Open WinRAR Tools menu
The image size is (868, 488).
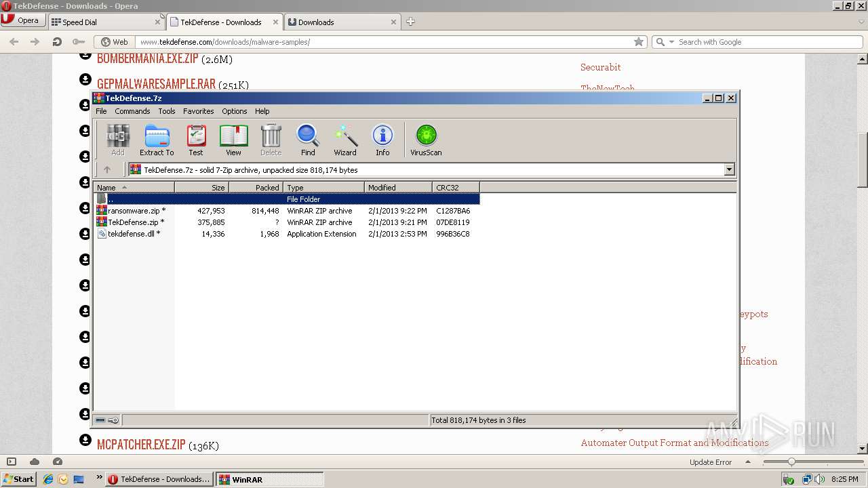(x=167, y=111)
